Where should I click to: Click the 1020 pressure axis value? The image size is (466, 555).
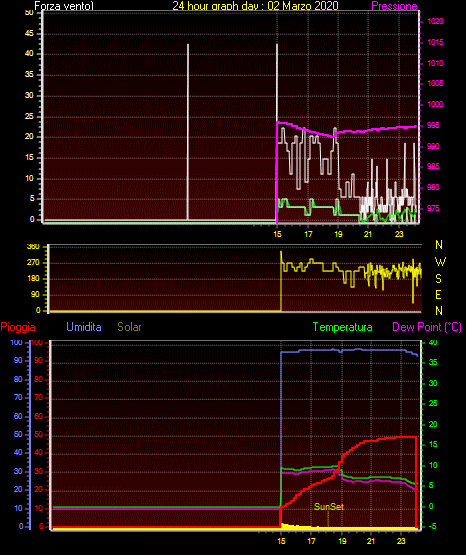click(x=435, y=21)
